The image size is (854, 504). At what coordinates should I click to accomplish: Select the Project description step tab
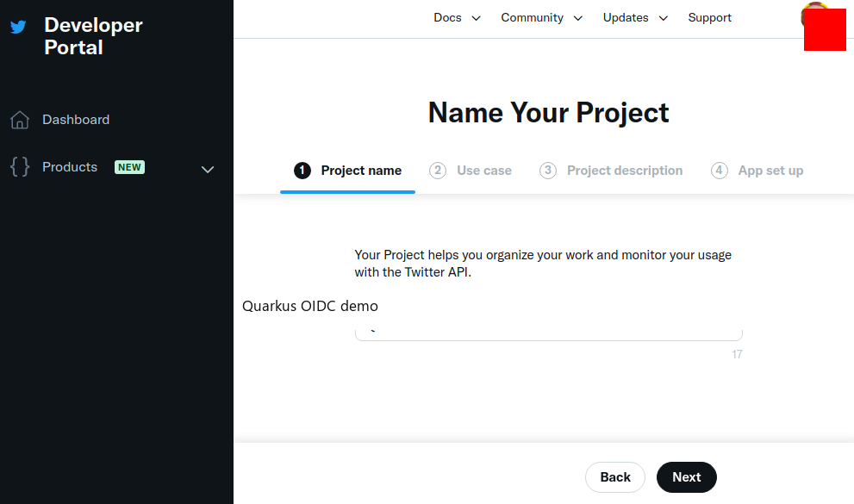[610, 171]
